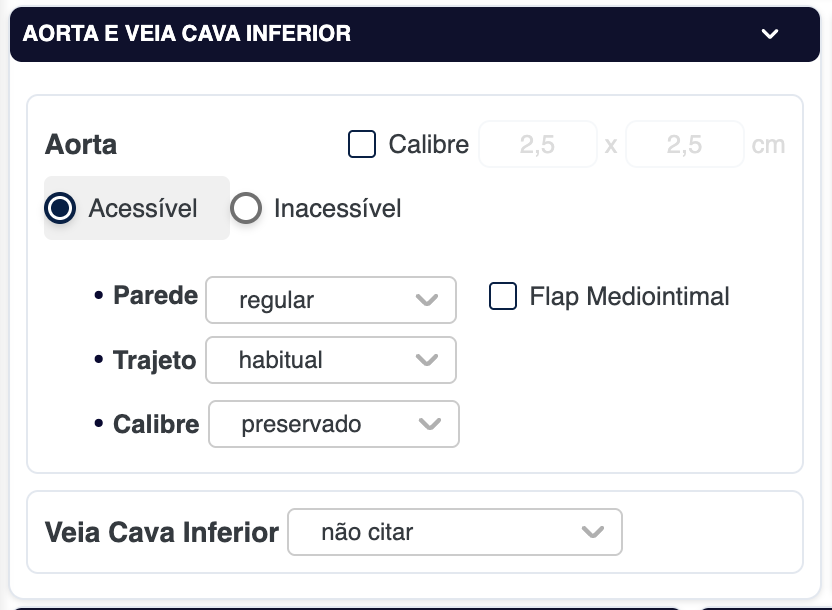Open the Parede dropdown showing regular
Image resolution: width=832 pixels, height=610 pixels.
click(330, 300)
